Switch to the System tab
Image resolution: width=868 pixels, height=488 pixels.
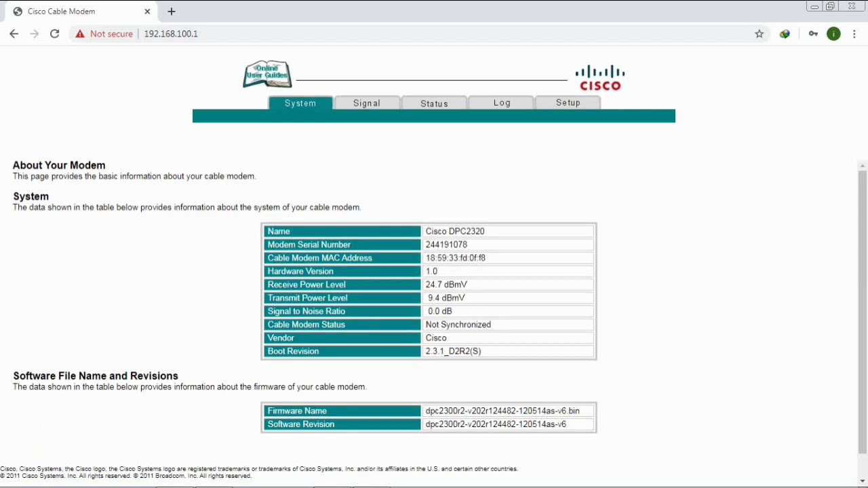coord(300,103)
